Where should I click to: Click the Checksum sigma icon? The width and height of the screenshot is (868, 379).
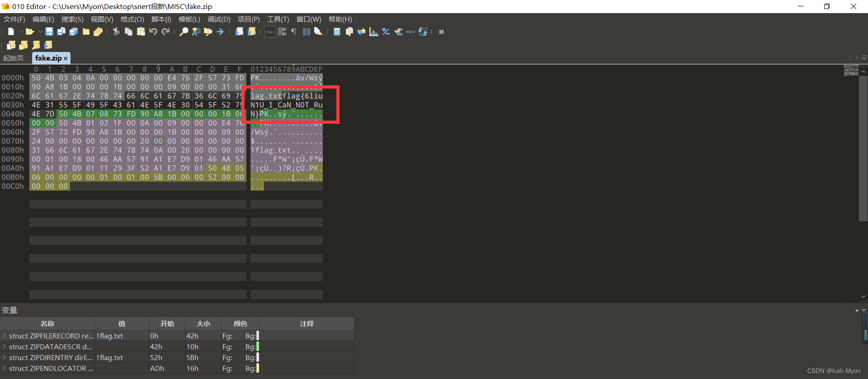(398, 32)
